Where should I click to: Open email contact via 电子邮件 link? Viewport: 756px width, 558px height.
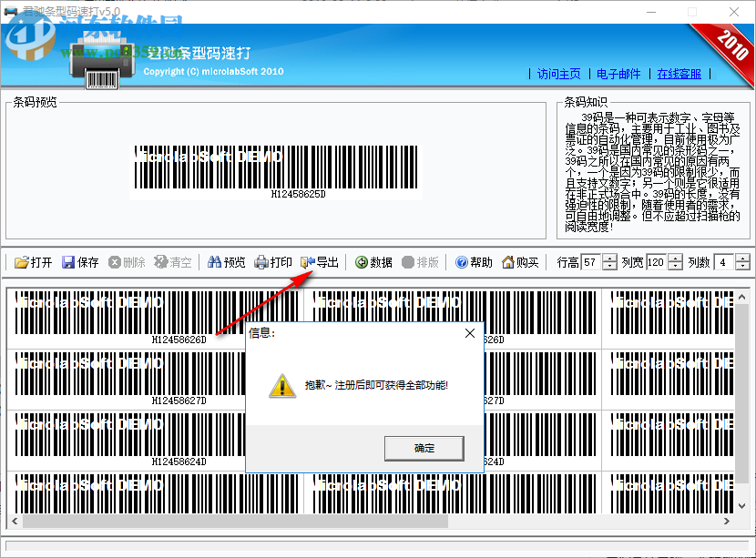click(618, 74)
